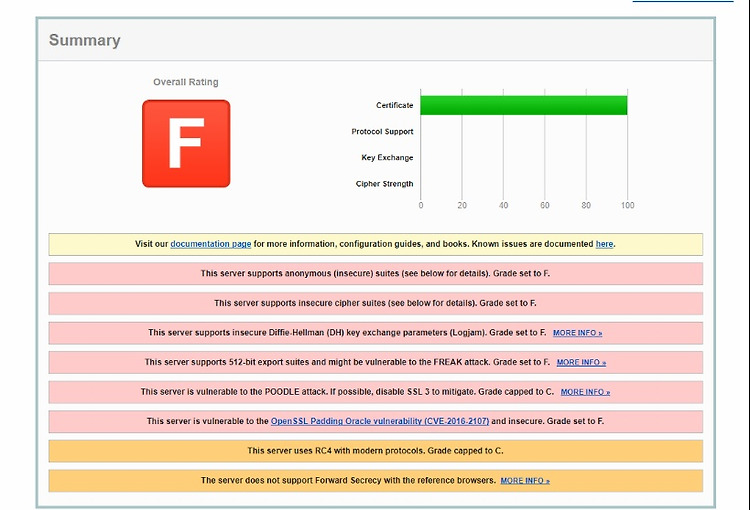Image resolution: width=750 pixels, height=510 pixels.
Task: Click the 40 axis value on chart
Action: 503,205
